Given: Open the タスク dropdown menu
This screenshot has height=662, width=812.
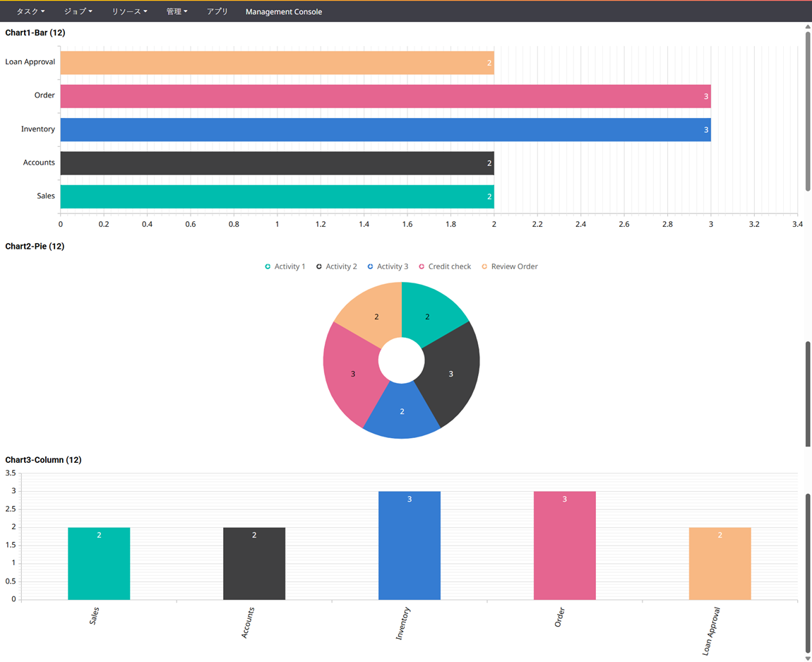Looking at the screenshot, I should [x=30, y=12].
